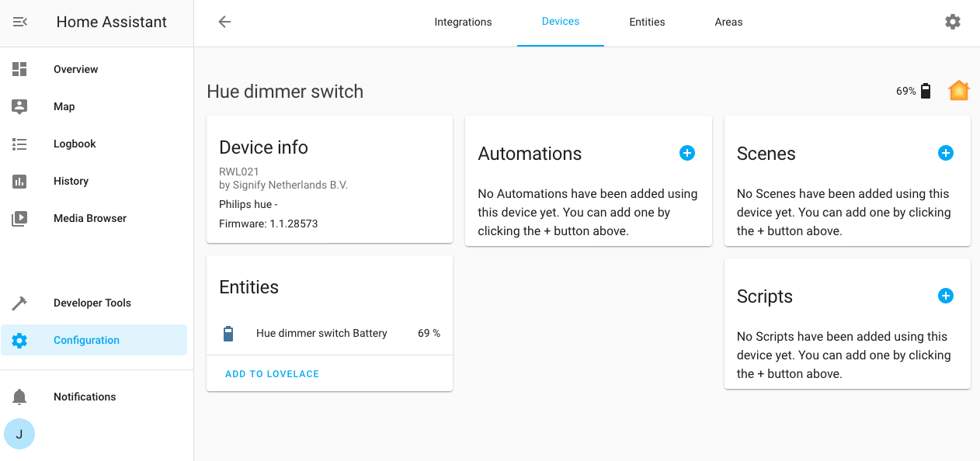Collapse the sidebar with the menu icon

(20, 22)
